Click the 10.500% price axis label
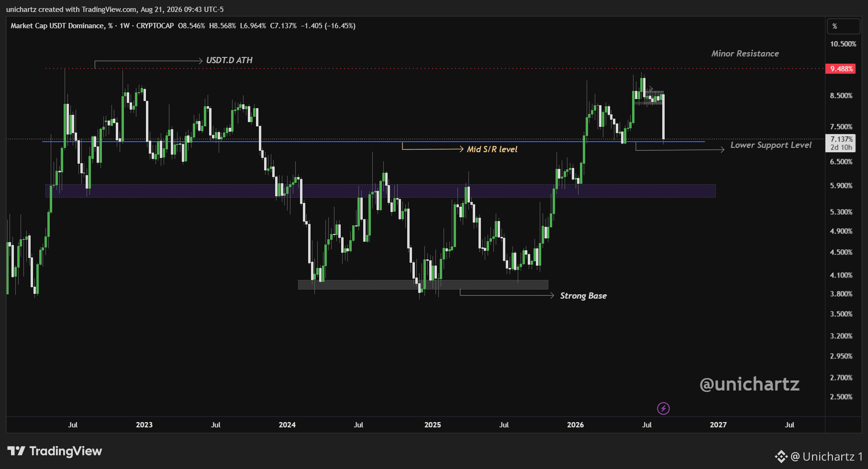 843,44
